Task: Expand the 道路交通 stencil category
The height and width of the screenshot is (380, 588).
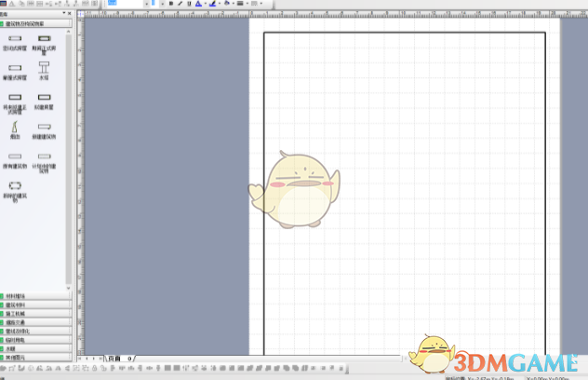Action: tap(36, 322)
